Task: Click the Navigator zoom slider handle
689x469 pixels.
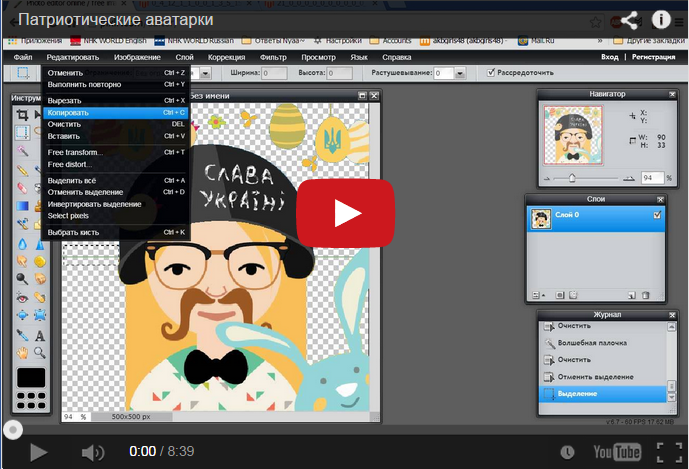Action: point(572,178)
